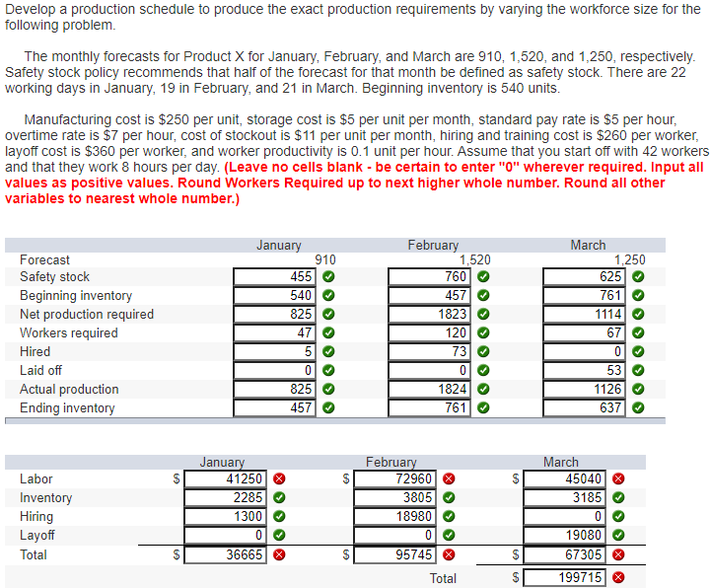710x588 pixels.
Task: Click green check beside February Workers required
Action: point(483,332)
